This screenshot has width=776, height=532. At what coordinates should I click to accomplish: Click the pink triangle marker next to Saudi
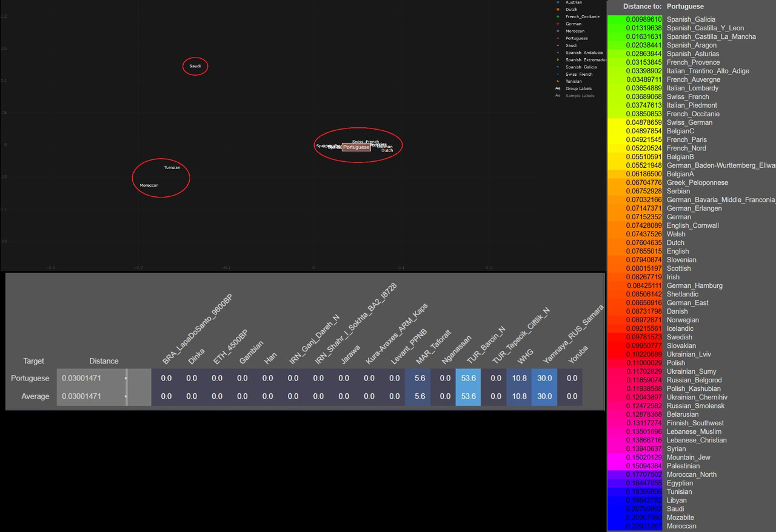[558, 45]
